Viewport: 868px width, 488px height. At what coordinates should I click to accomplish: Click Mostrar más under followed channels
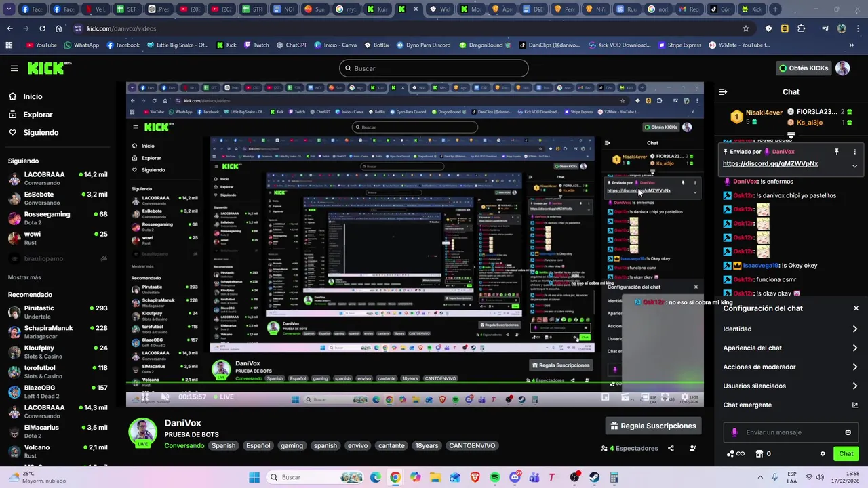pos(24,277)
